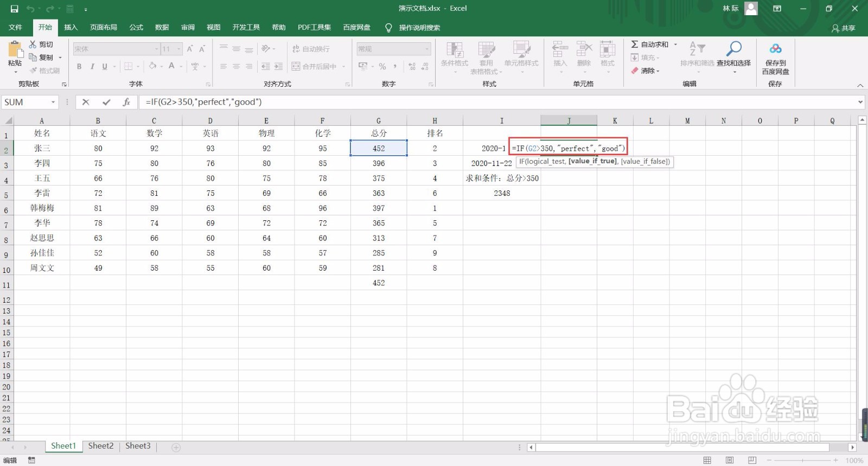The height and width of the screenshot is (466, 868).
Task: Open Font dialog launcher (字体)
Action: point(208,84)
